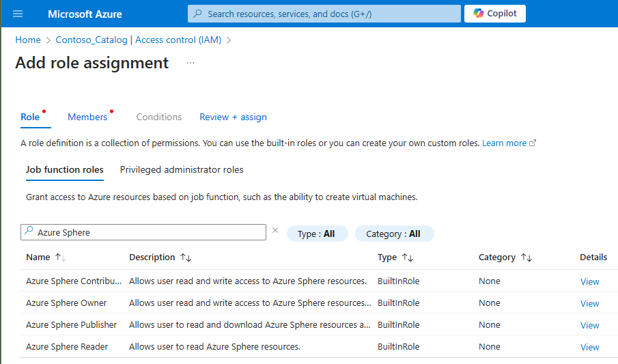Screen dimensions: 618x364
Task: Go to Review + assign tab
Action: (233, 117)
